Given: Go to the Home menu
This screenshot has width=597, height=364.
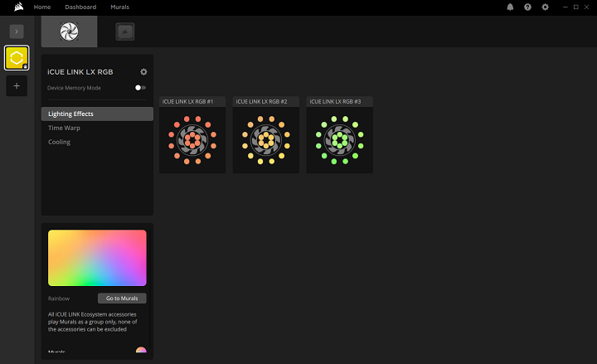Looking at the screenshot, I should [x=42, y=7].
